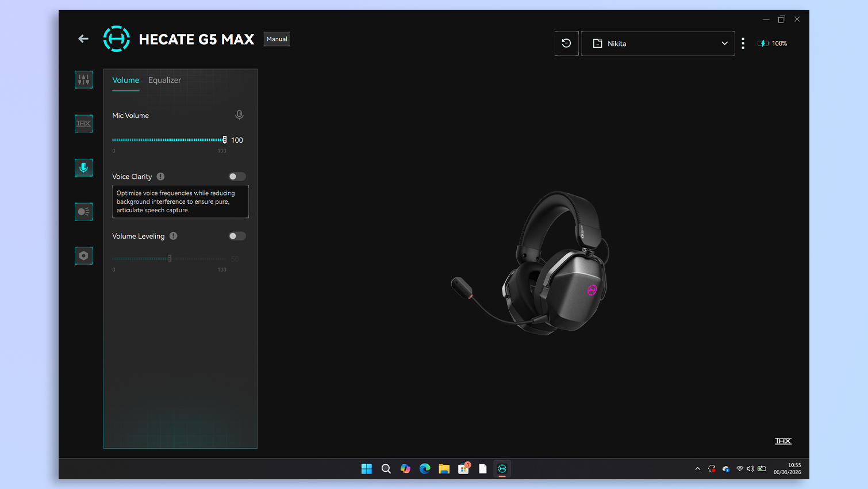Click the "Mic Volume" label
This screenshot has width=868, height=489.
(x=130, y=116)
